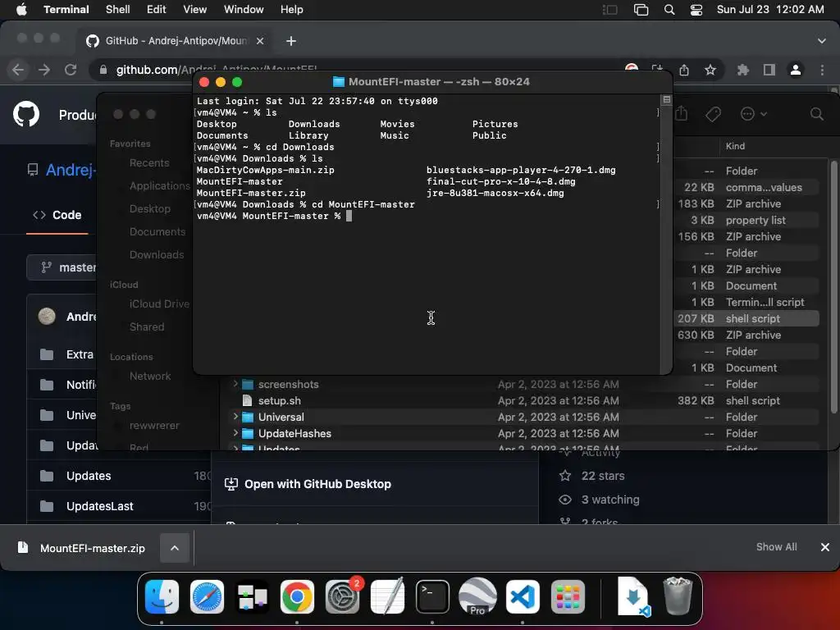The height and width of the screenshot is (630, 840).
Task: Open Safari from the Dock
Action: tap(207, 597)
